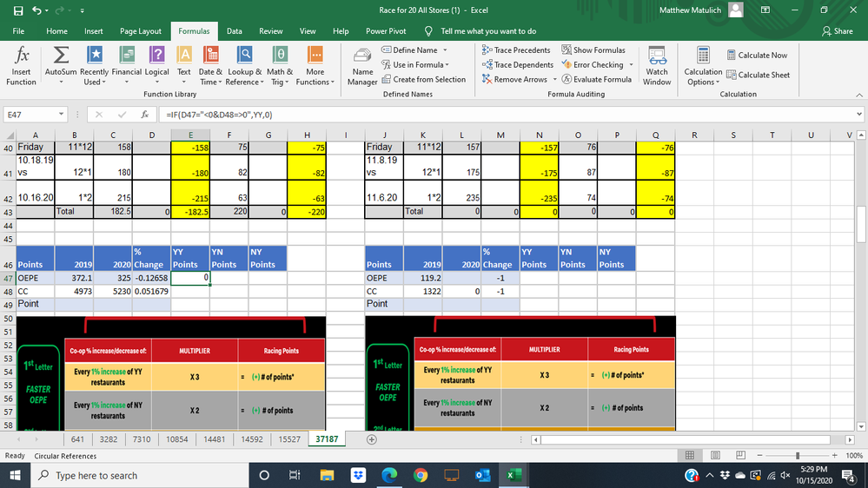Click Trace Precedents
Screen dimensions: 868x488
516,49
